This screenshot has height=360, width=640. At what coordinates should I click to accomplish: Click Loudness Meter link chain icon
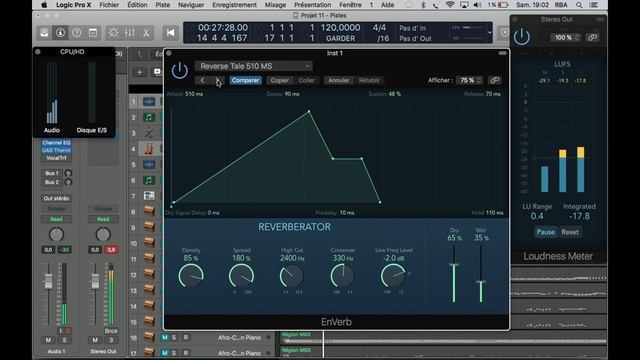point(592,38)
